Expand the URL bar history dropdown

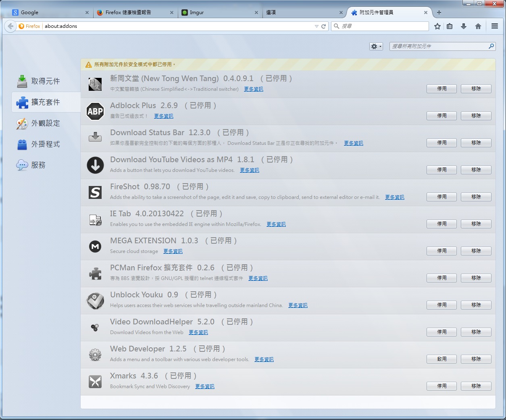tap(317, 26)
